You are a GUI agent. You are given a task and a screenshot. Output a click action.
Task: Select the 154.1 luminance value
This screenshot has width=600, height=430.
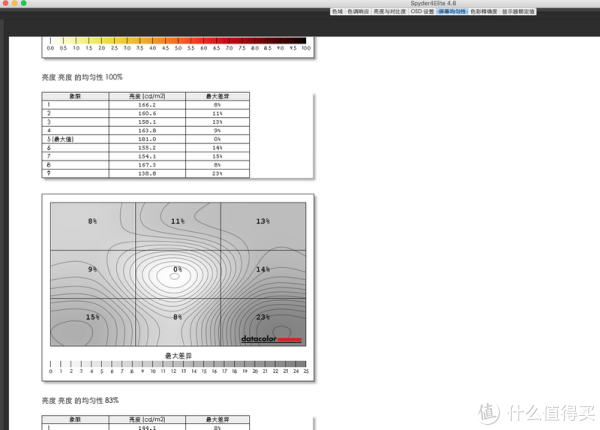147,156
